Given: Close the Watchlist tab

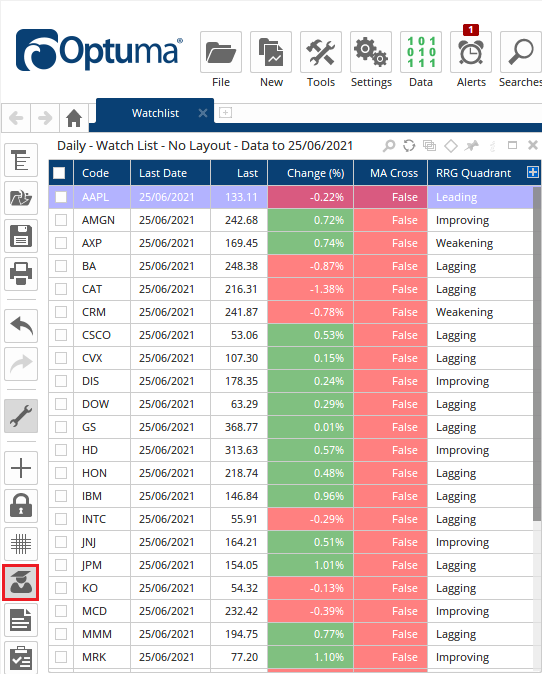Looking at the screenshot, I should pyautogui.click(x=203, y=113).
